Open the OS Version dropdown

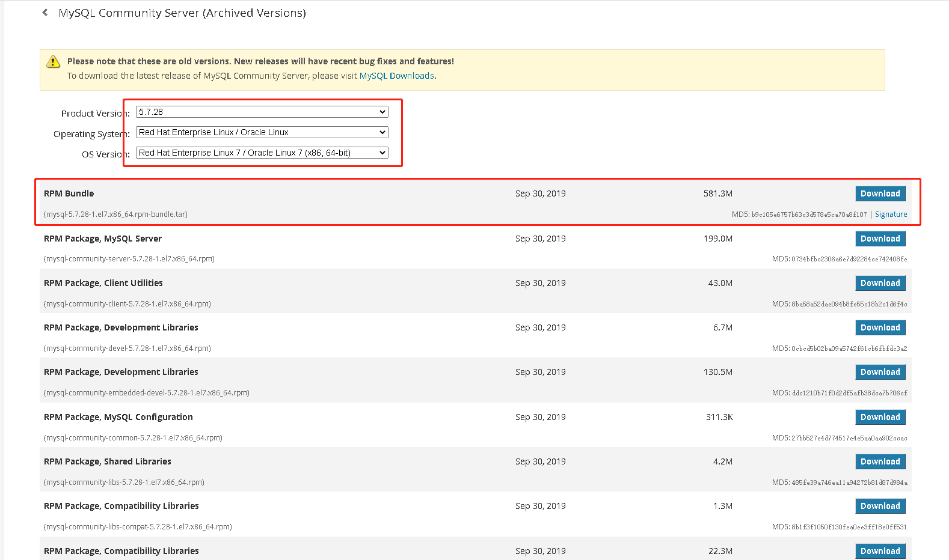tap(262, 153)
